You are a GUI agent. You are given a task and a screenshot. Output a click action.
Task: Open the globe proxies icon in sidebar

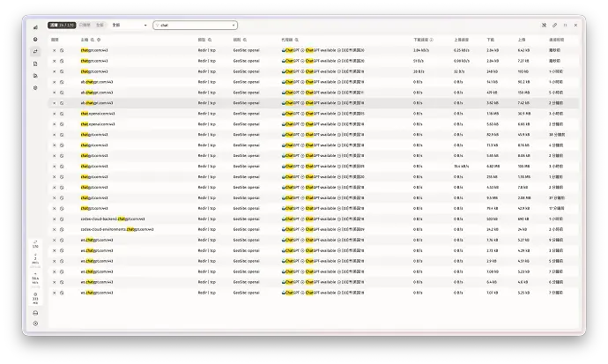[35, 40]
